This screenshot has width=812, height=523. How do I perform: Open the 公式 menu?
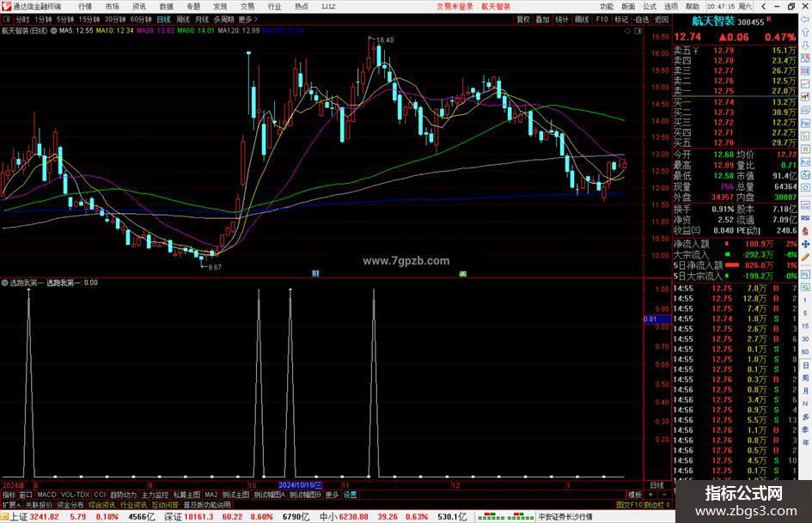(x=650, y=7)
